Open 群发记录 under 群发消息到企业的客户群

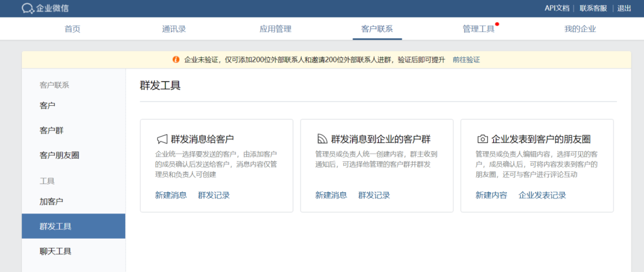[374, 195]
